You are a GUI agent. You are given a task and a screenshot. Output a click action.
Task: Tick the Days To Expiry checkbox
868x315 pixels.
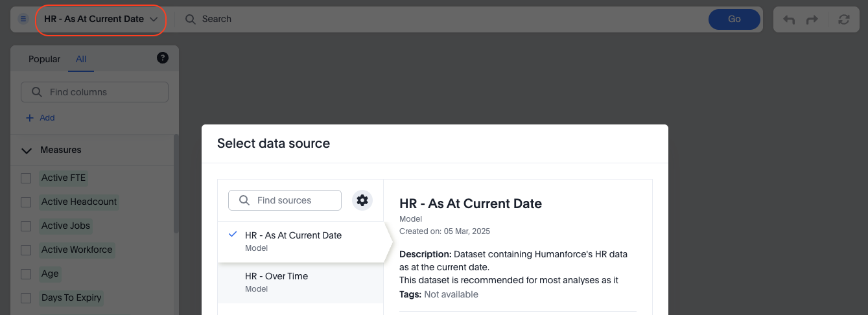pyautogui.click(x=26, y=298)
